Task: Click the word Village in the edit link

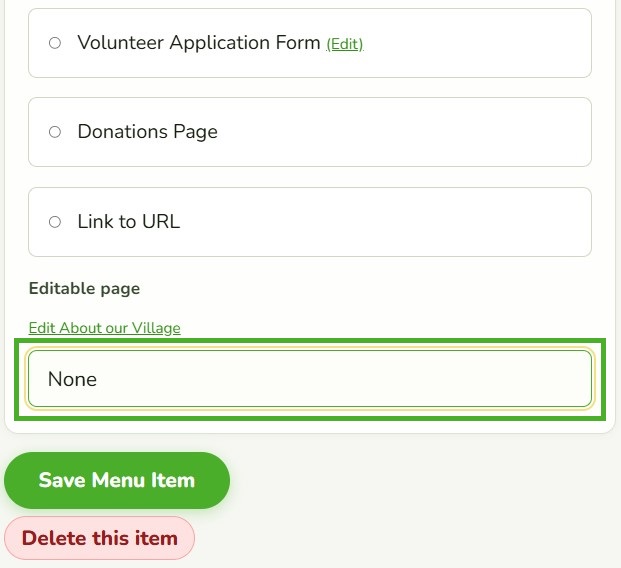Action: pos(156,328)
